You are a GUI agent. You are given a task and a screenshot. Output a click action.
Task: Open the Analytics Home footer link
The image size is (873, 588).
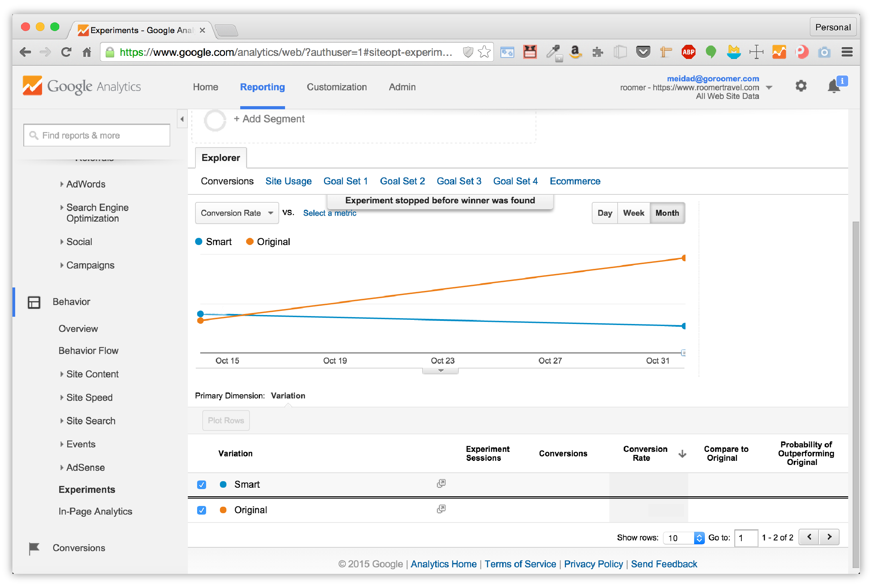click(443, 564)
